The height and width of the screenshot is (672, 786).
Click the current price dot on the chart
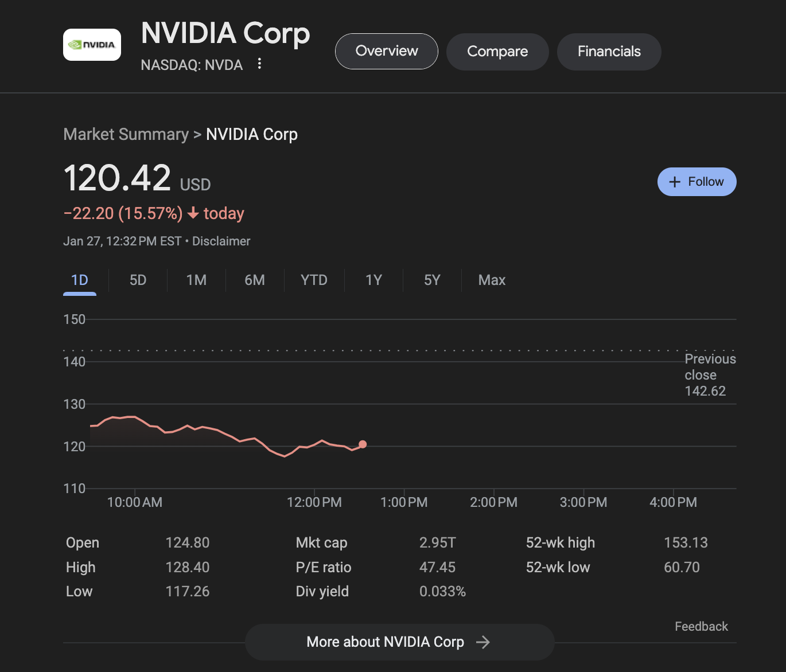coord(363,444)
